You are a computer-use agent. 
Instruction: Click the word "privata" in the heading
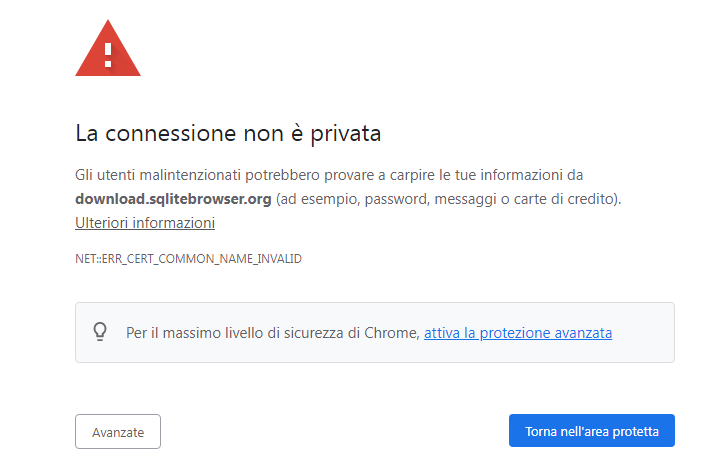coord(344,133)
